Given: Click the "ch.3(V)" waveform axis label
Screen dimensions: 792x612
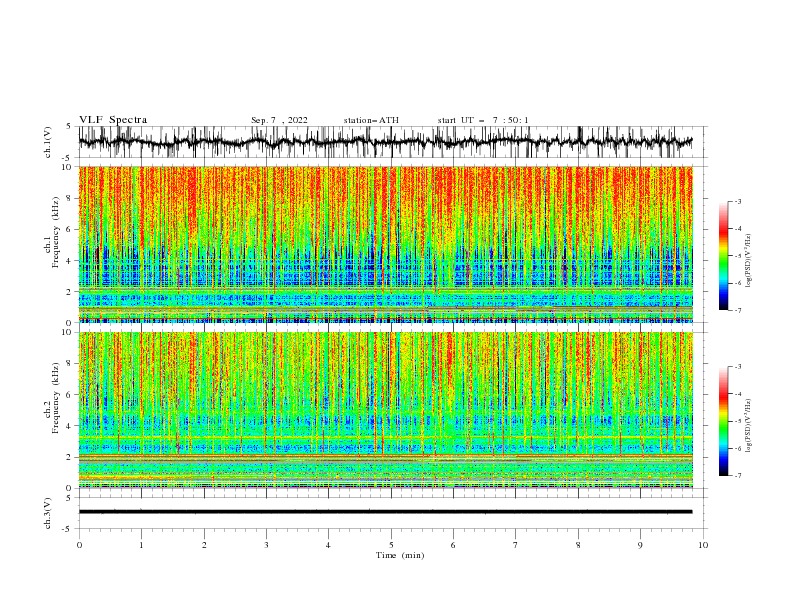Looking at the screenshot, I should pyautogui.click(x=48, y=513).
